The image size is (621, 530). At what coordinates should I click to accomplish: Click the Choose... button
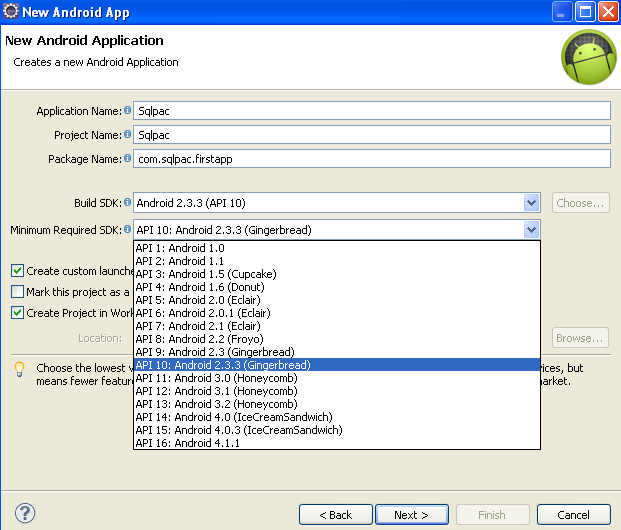(x=580, y=203)
